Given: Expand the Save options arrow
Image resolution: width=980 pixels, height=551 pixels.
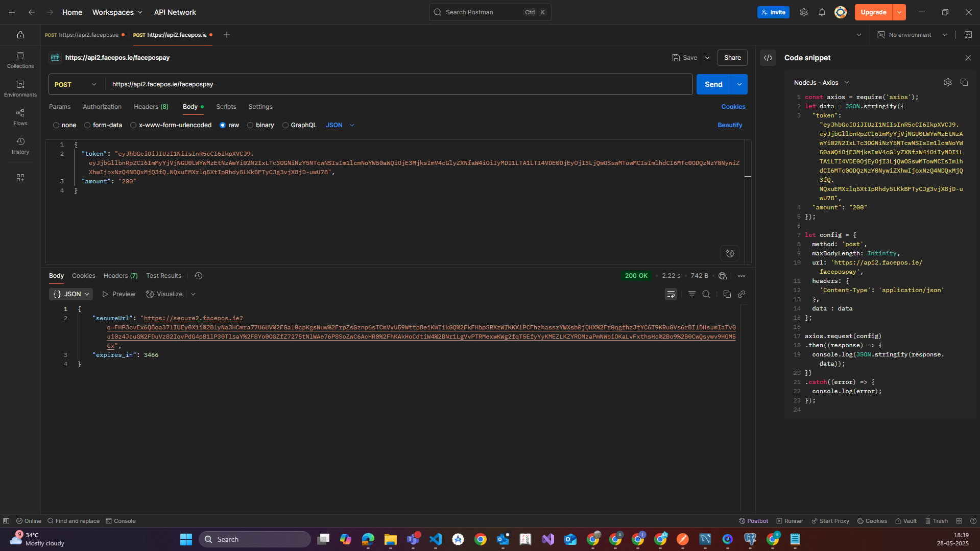Looking at the screenshot, I should pyautogui.click(x=707, y=58).
